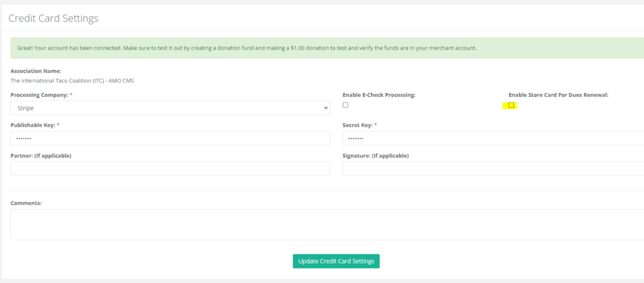Toggle Store Card For Dues Renewal checkbox
Image resolution: width=644 pixels, height=283 pixels.
click(511, 105)
